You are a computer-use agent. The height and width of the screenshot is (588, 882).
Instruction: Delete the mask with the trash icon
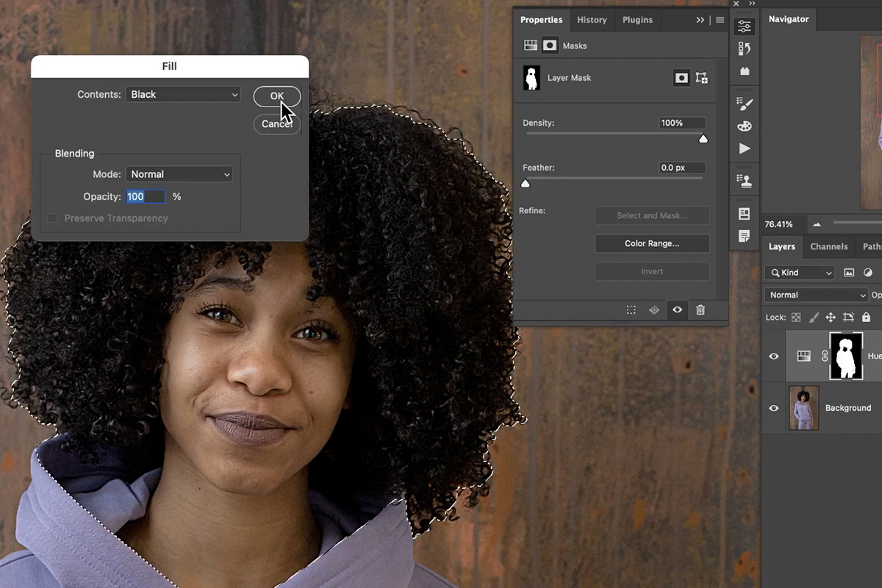(x=700, y=310)
